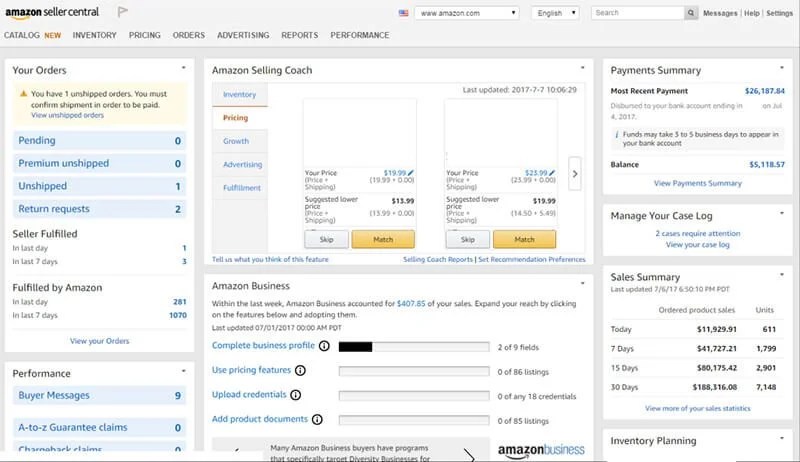Image resolution: width=800 pixels, height=462 pixels.
Task: Collapse the Sales Summary panel
Action: click(782, 274)
